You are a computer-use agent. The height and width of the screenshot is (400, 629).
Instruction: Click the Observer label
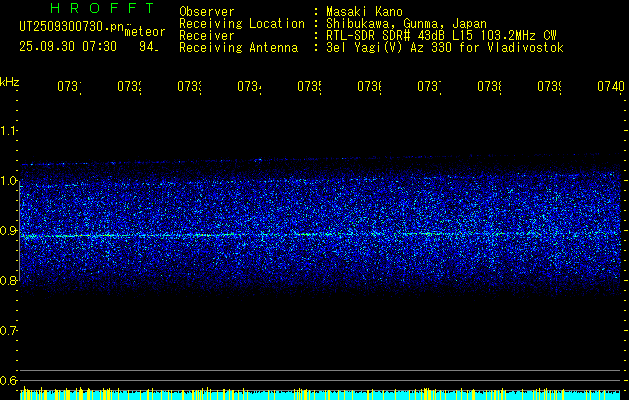pyautogui.click(x=207, y=12)
